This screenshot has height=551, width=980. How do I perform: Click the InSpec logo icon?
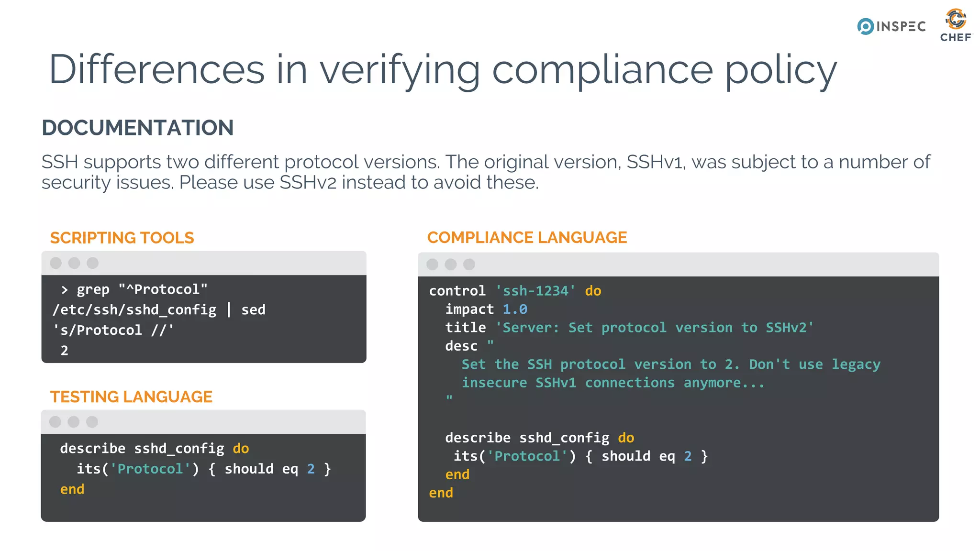click(x=866, y=26)
